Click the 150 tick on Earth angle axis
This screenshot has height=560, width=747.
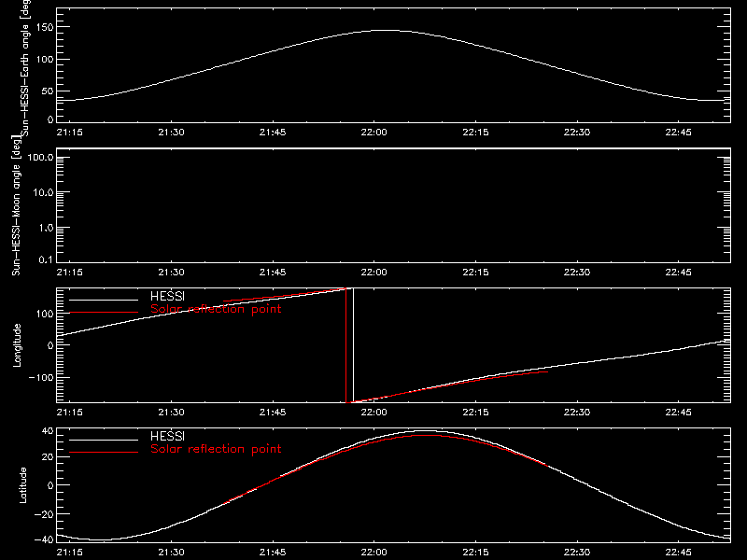pyautogui.click(x=45, y=27)
